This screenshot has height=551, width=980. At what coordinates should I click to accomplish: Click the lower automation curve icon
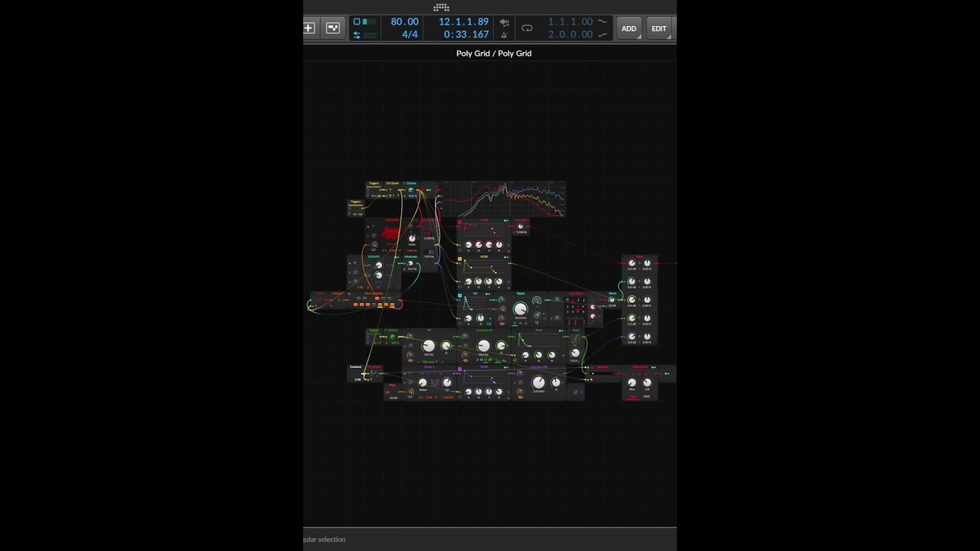point(603,34)
